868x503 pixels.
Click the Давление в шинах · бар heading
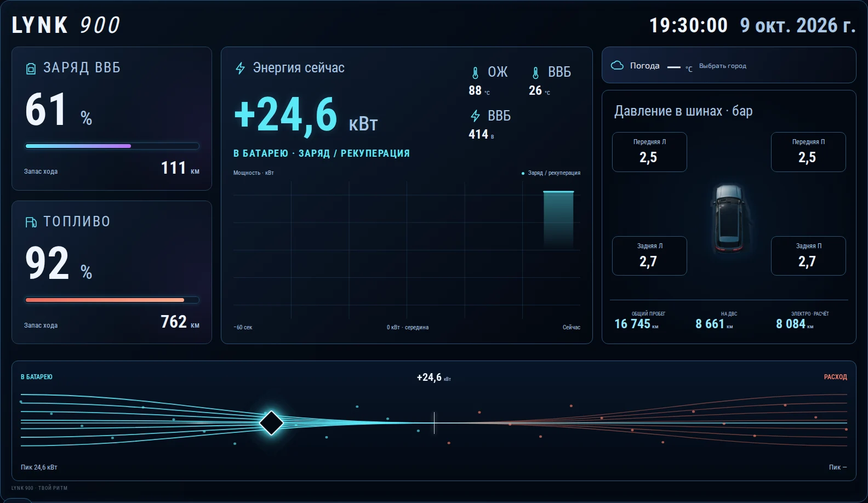pyautogui.click(x=683, y=111)
